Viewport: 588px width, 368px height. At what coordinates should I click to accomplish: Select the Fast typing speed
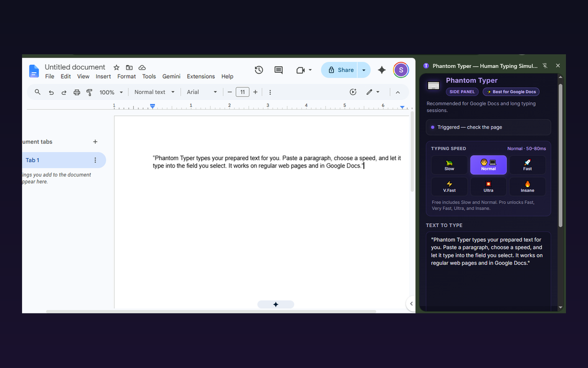coord(527,165)
